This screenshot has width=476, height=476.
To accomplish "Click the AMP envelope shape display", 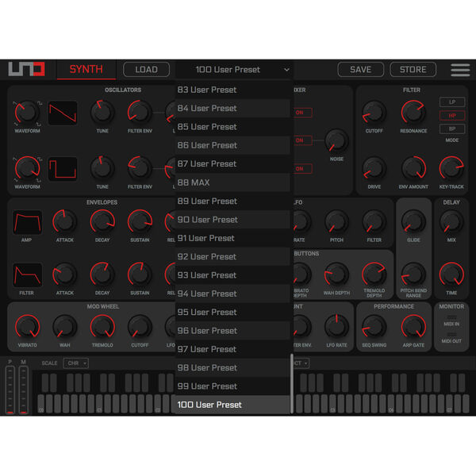I will 27,222.
